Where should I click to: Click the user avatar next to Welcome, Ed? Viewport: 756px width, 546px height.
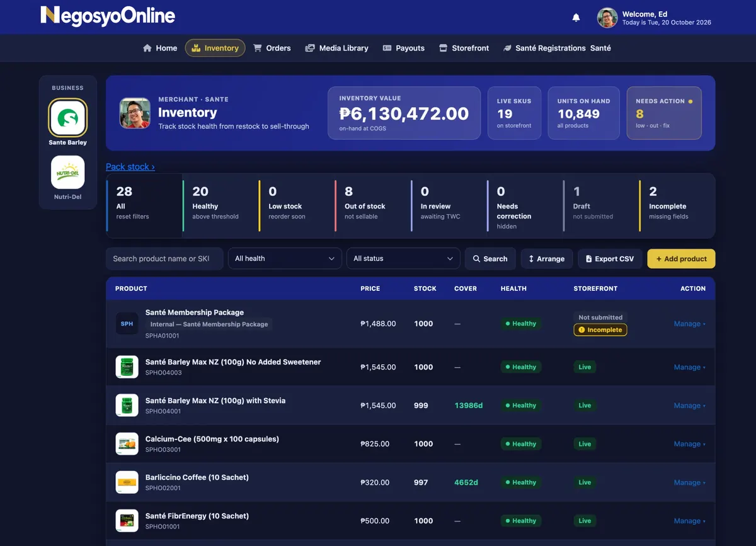pos(607,18)
